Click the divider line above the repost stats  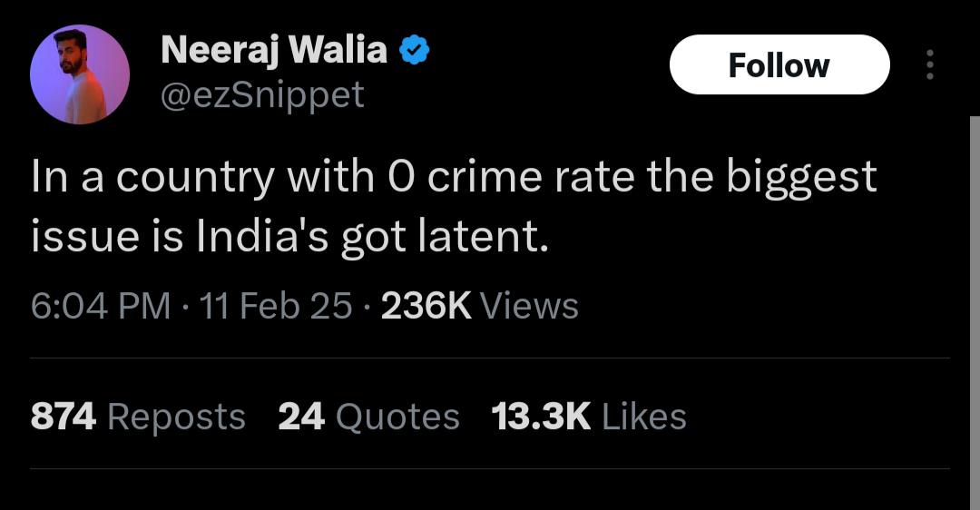pyautogui.click(x=490, y=358)
